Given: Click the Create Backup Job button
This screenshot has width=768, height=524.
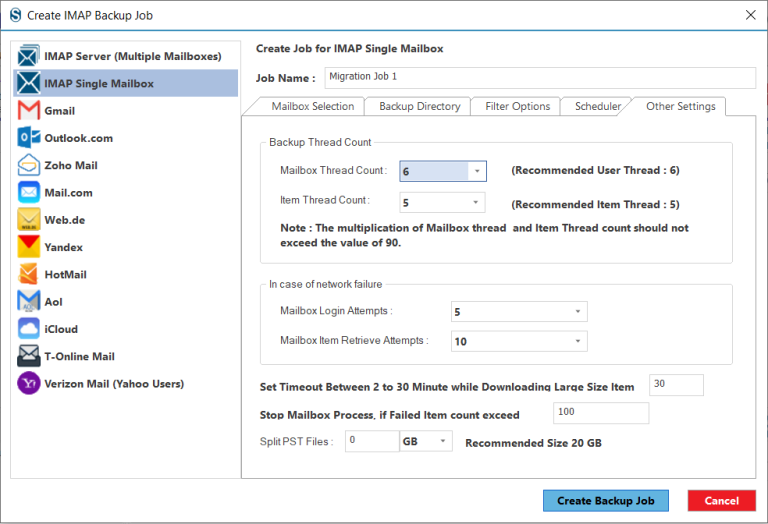Looking at the screenshot, I should (x=605, y=500).
